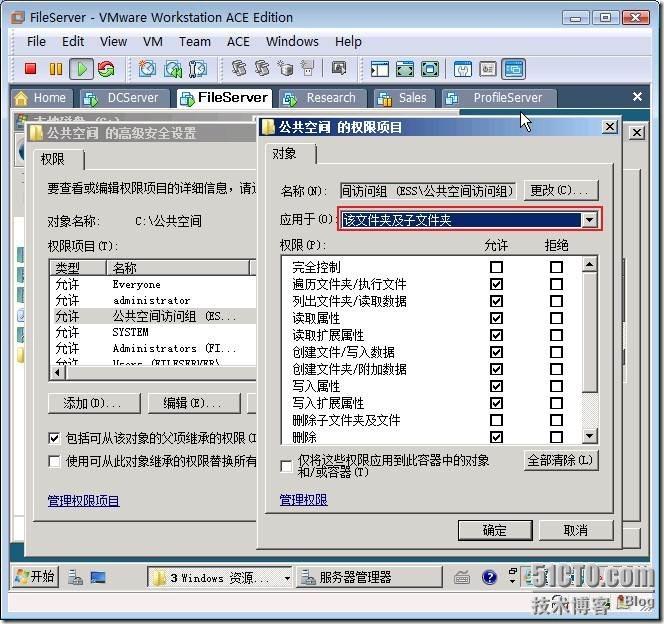Click the red Power Off toolbar icon
Viewport: 664px width, 624px height.
[30, 69]
